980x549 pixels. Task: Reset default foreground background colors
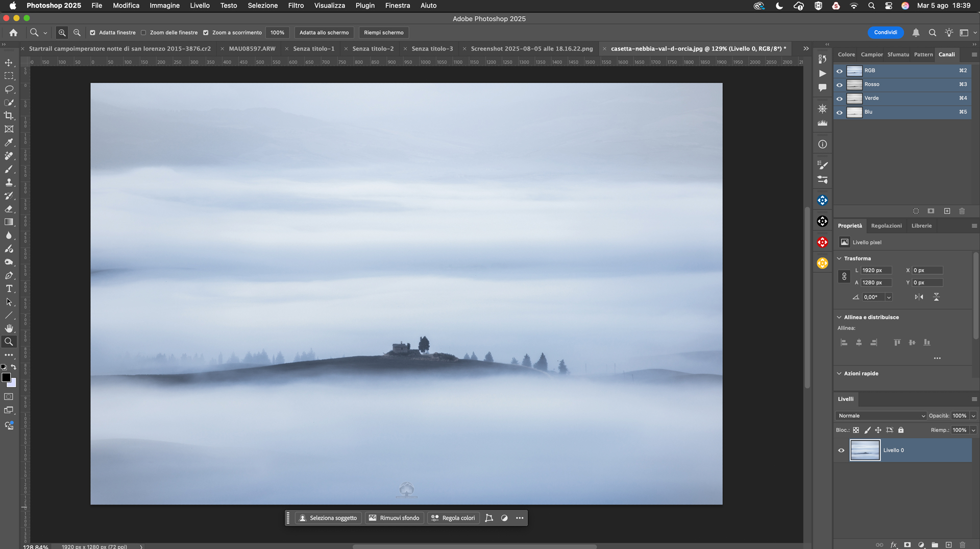pos(4,367)
